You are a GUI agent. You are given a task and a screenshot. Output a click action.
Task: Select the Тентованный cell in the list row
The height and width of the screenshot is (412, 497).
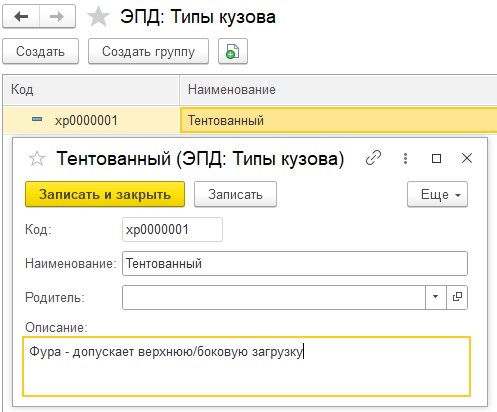338,120
